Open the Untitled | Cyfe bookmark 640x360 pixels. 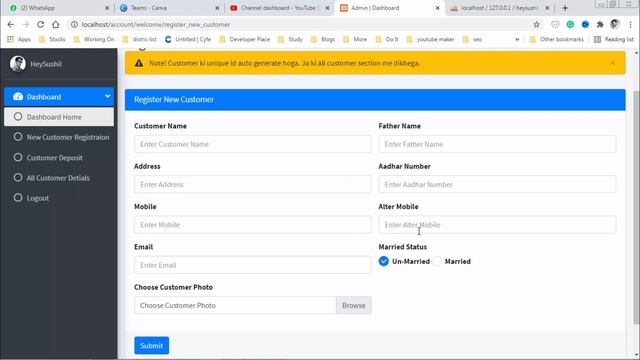point(188,39)
